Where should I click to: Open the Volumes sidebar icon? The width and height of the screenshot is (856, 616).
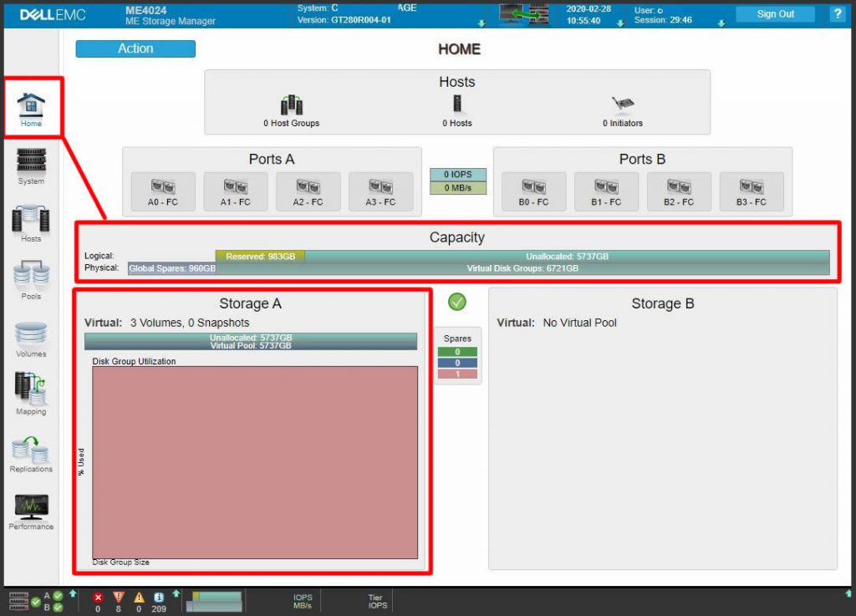tap(31, 339)
